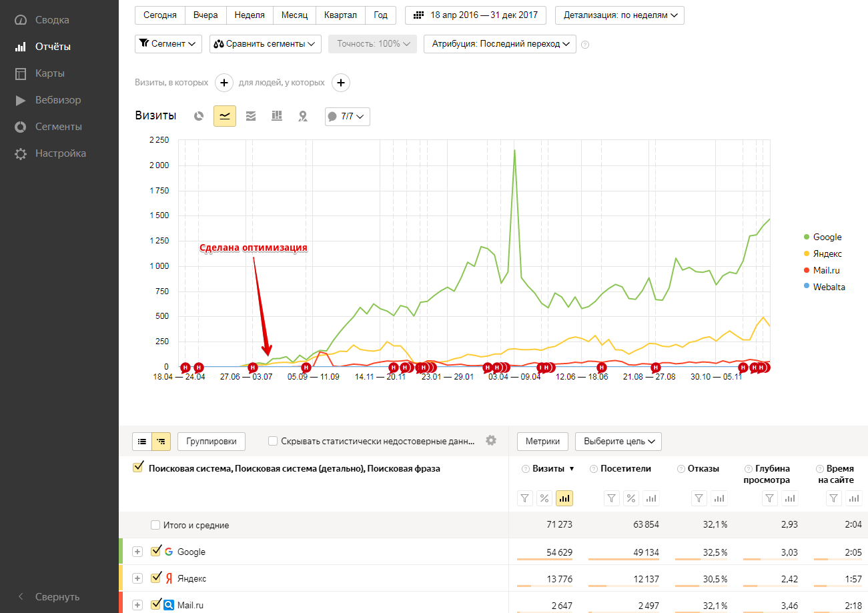The height and width of the screenshot is (613, 868).
Task: Uncheck the Mail.ru row checkbox
Action: pyautogui.click(x=156, y=604)
